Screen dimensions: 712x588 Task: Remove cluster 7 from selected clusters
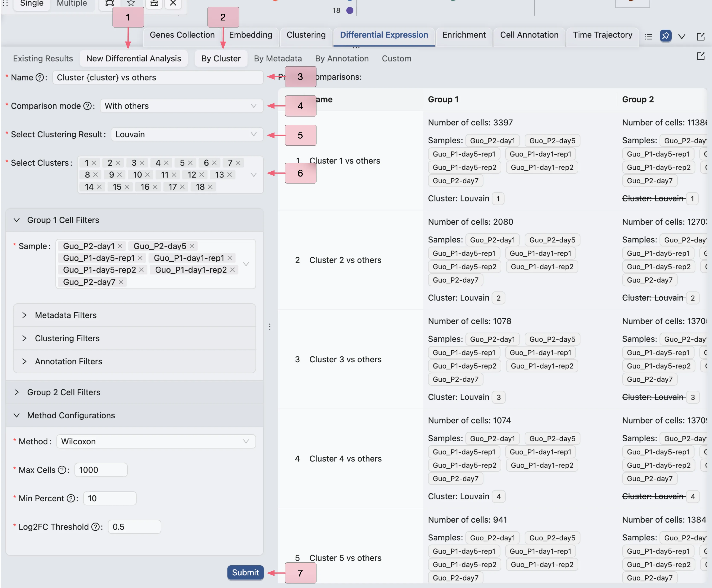point(238,163)
